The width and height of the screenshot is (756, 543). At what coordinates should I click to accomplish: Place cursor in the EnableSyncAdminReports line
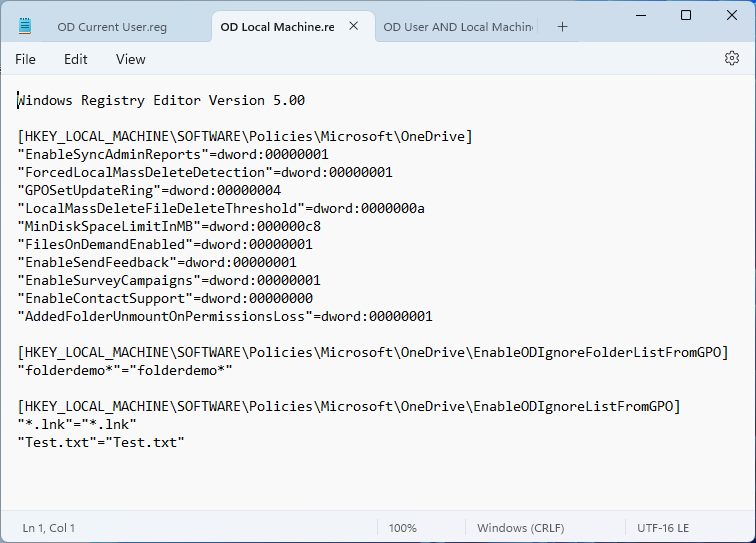click(172, 155)
